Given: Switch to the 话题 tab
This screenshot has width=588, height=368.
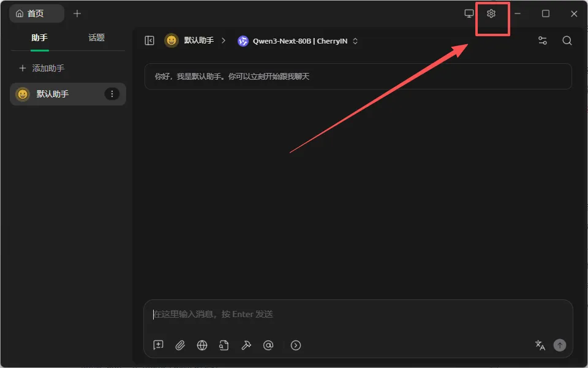Looking at the screenshot, I should pyautogui.click(x=96, y=37).
